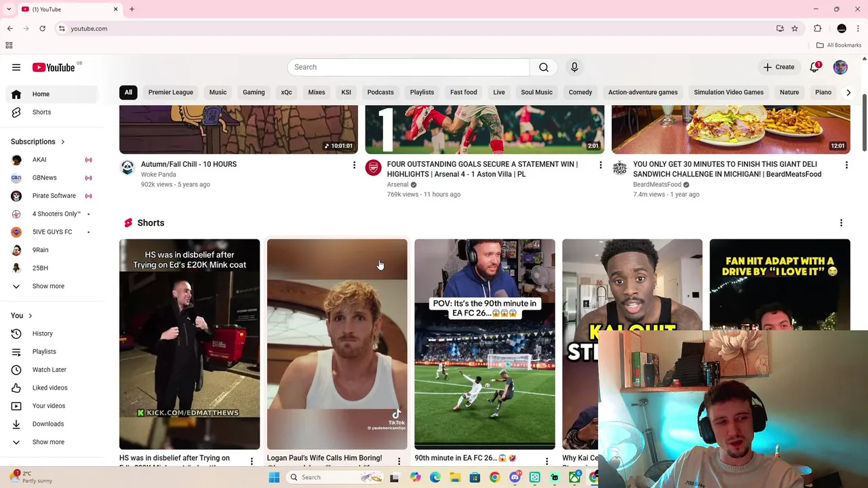Screen dimensions: 868x488
Task: Select the Premier League chip
Action: (171, 92)
